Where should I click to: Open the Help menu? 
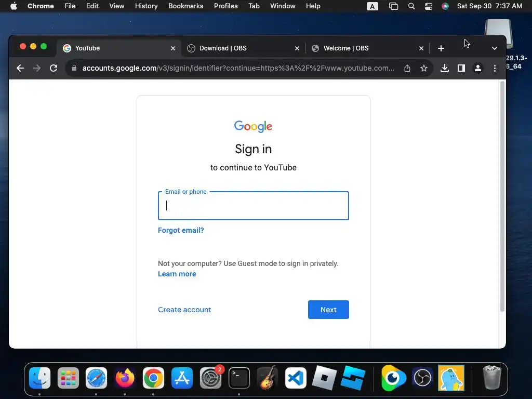[x=313, y=6]
